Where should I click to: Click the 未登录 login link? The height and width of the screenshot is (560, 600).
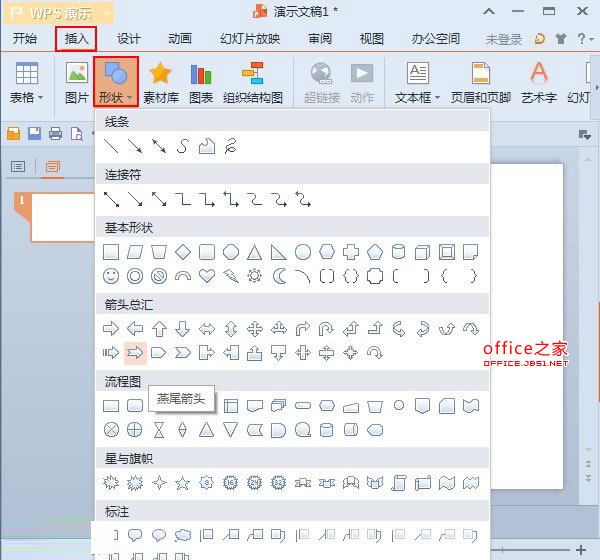[504, 39]
